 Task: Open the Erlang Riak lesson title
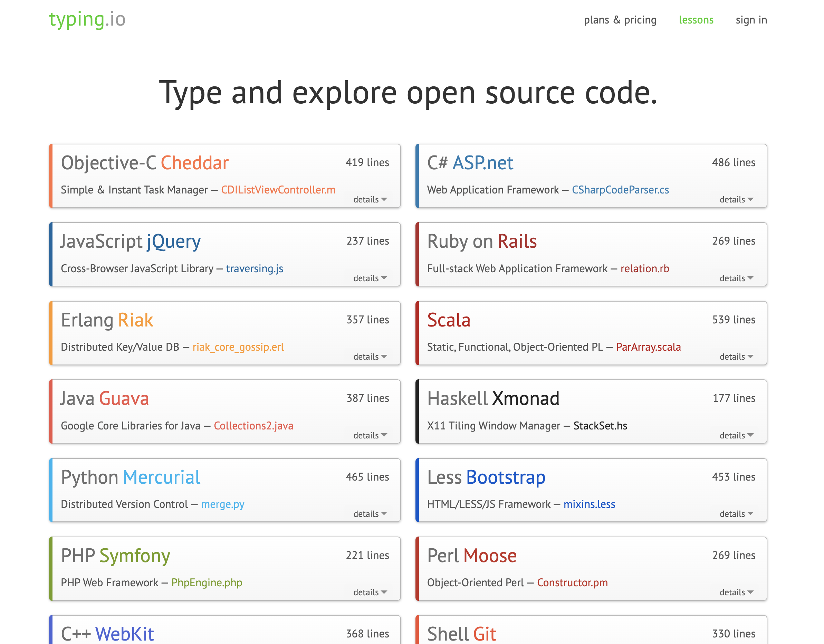coord(107,320)
